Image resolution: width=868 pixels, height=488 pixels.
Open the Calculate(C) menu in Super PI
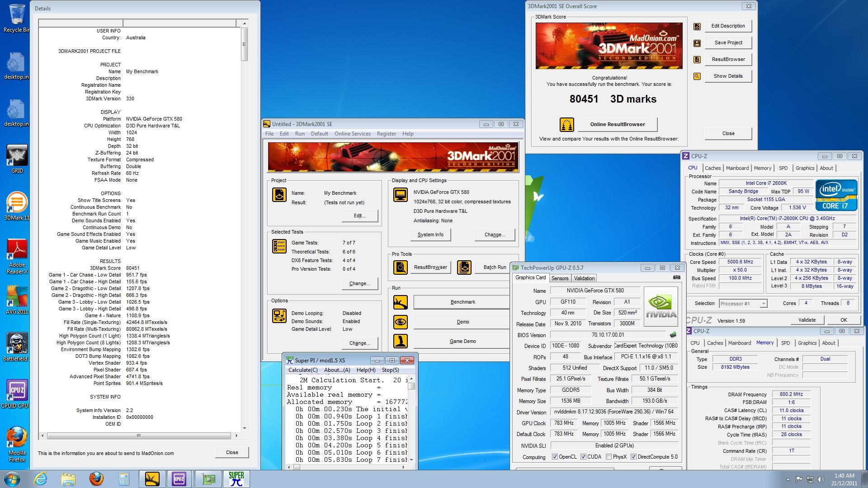pyautogui.click(x=303, y=370)
